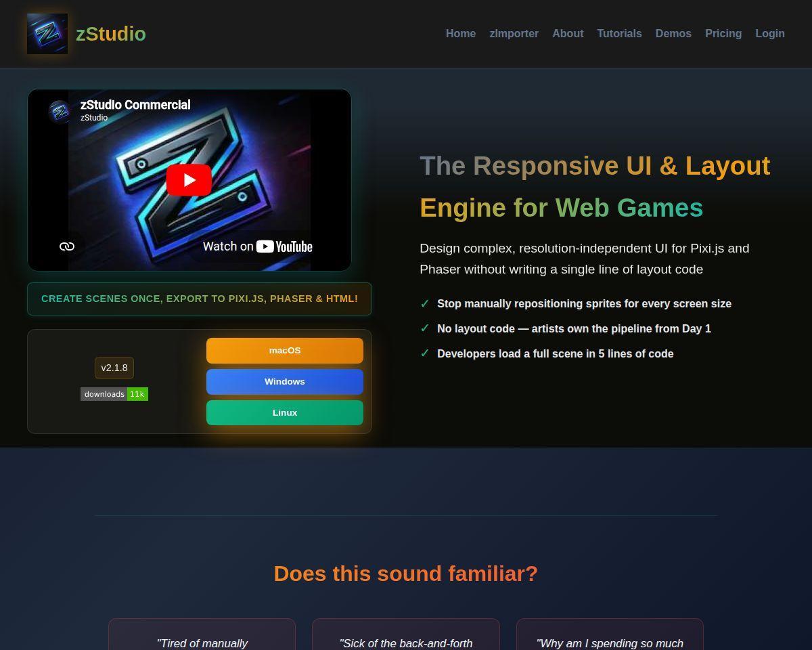This screenshot has height=650, width=812.
Task: Click the zStudio channel name under video title
Action: [94, 118]
